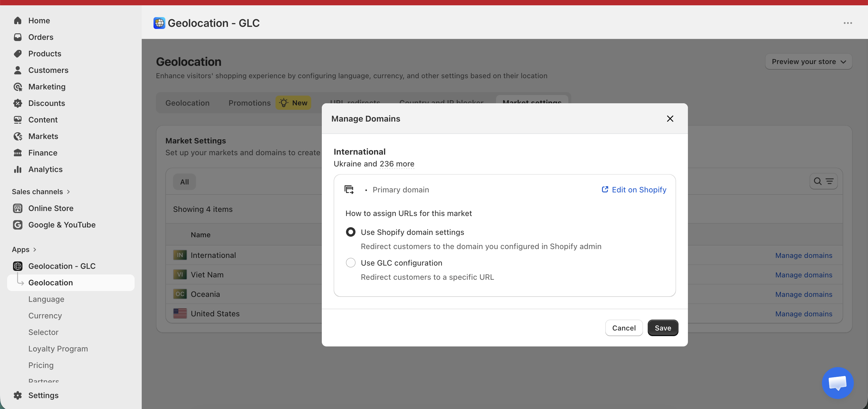Open the search and filter icon button
Image resolution: width=868 pixels, height=409 pixels.
click(823, 181)
